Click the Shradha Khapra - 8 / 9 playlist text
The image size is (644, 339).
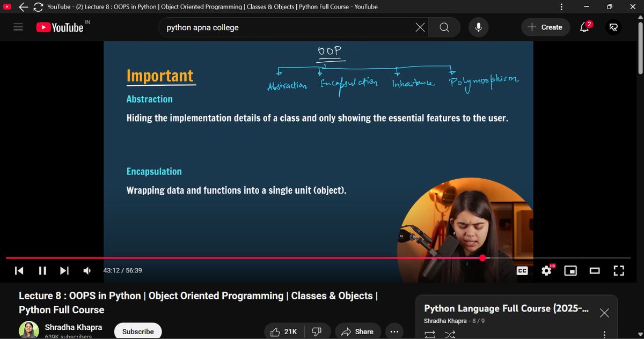[x=455, y=321]
